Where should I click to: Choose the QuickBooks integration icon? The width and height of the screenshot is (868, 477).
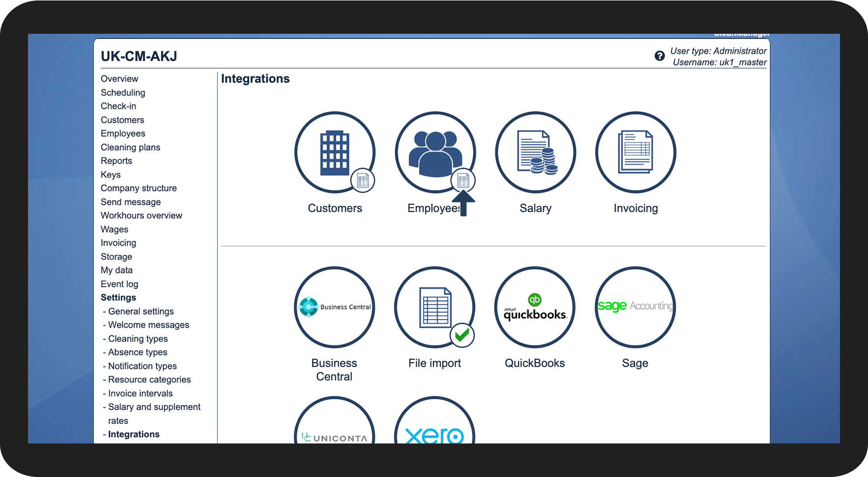(535, 307)
